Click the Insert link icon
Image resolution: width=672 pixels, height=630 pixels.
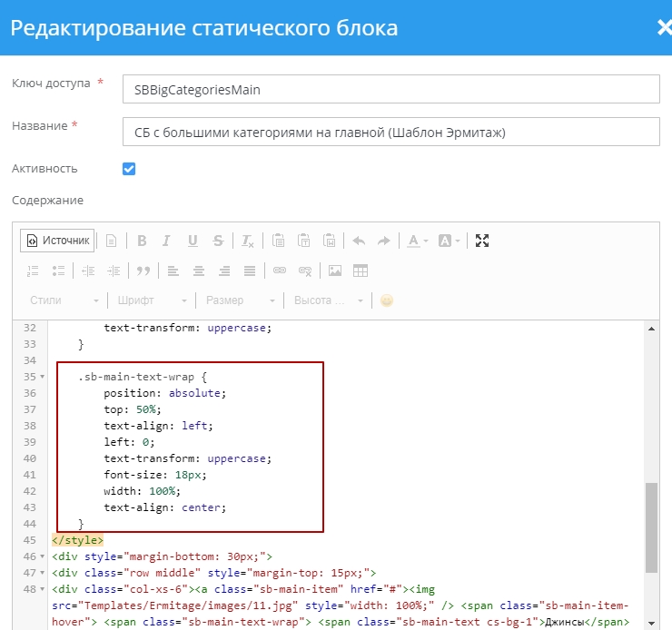pos(280,271)
